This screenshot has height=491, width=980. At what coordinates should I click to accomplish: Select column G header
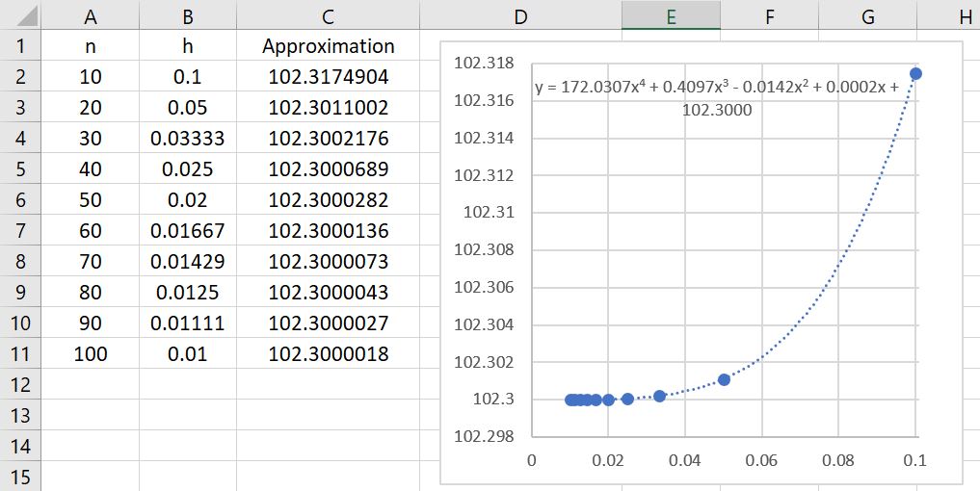coord(867,15)
